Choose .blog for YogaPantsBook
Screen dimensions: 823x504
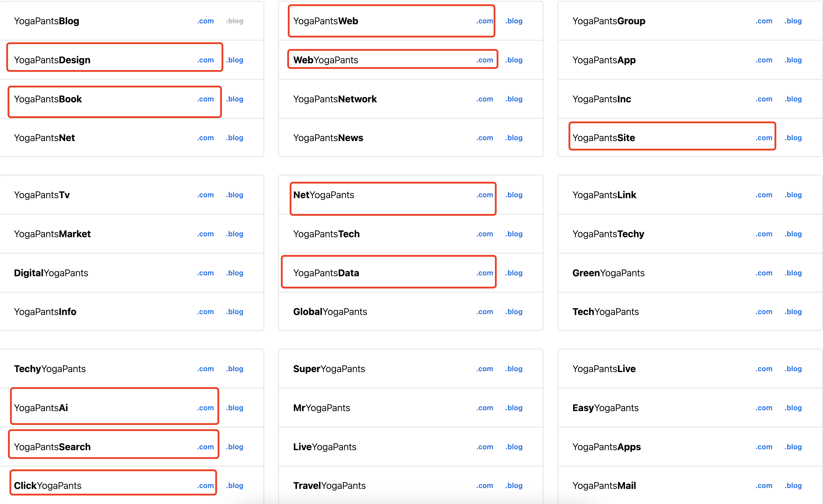[235, 99]
